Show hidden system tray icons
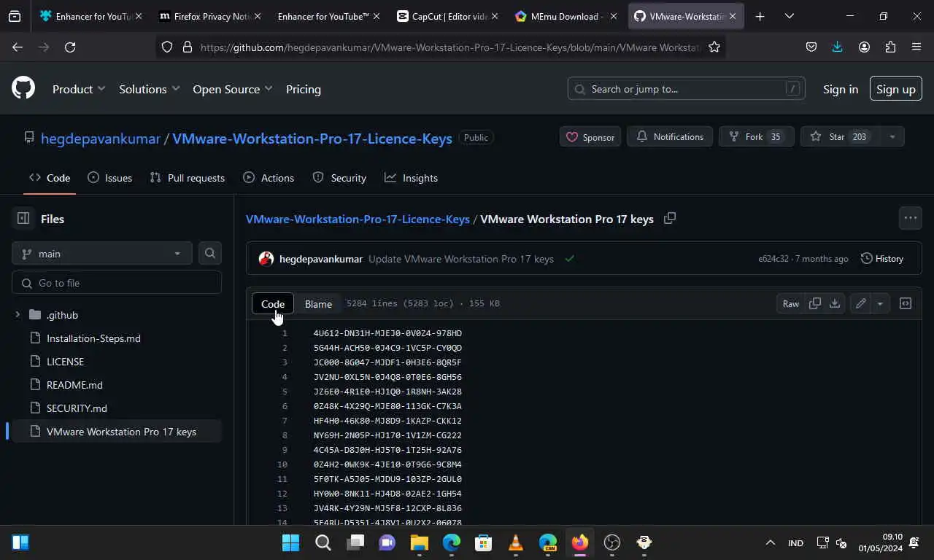Image resolution: width=934 pixels, height=560 pixels. click(770, 542)
